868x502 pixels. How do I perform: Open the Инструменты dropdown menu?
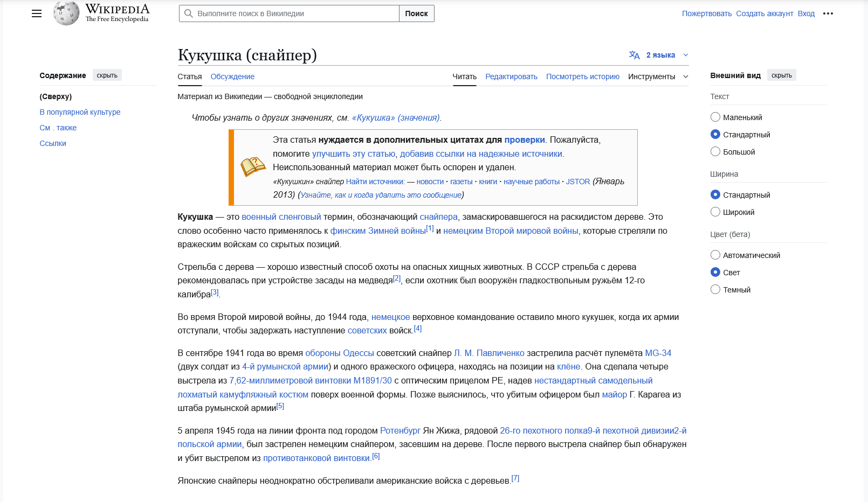point(658,76)
